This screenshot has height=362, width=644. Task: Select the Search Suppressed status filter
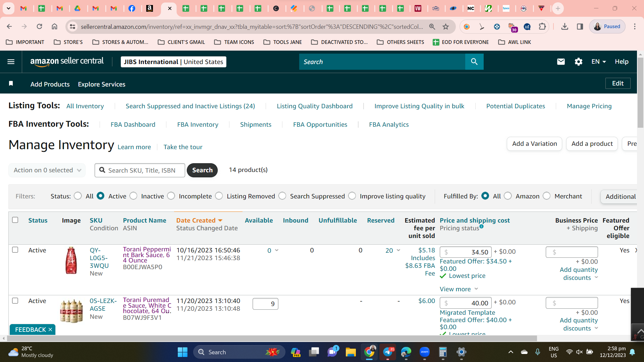[x=282, y=196]
